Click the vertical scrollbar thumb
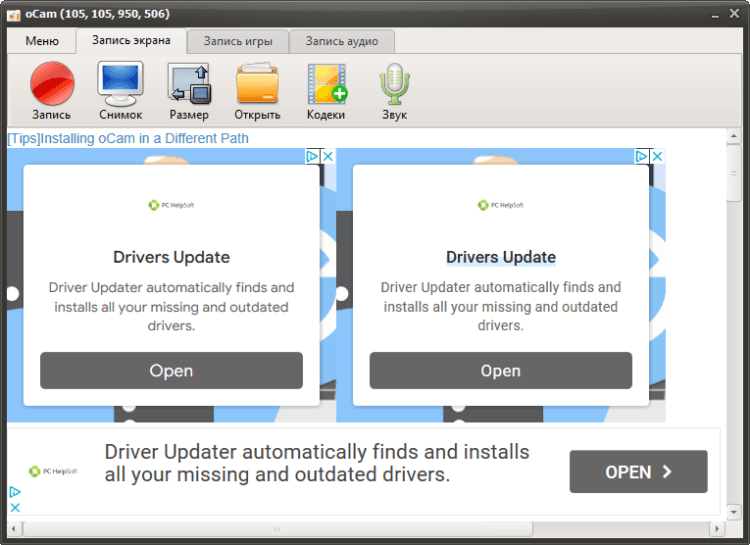Viewport: 750px width, 545px height. point(733,173)
